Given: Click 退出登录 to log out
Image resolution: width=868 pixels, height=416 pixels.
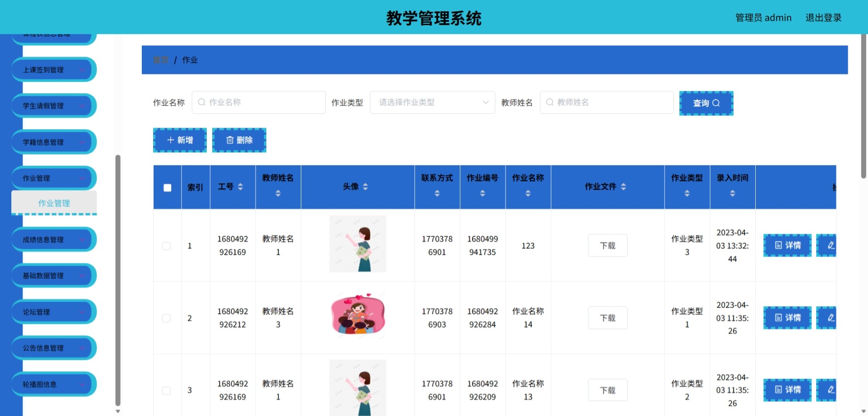Looking at the screenshot, I should [x=823, y=18].
